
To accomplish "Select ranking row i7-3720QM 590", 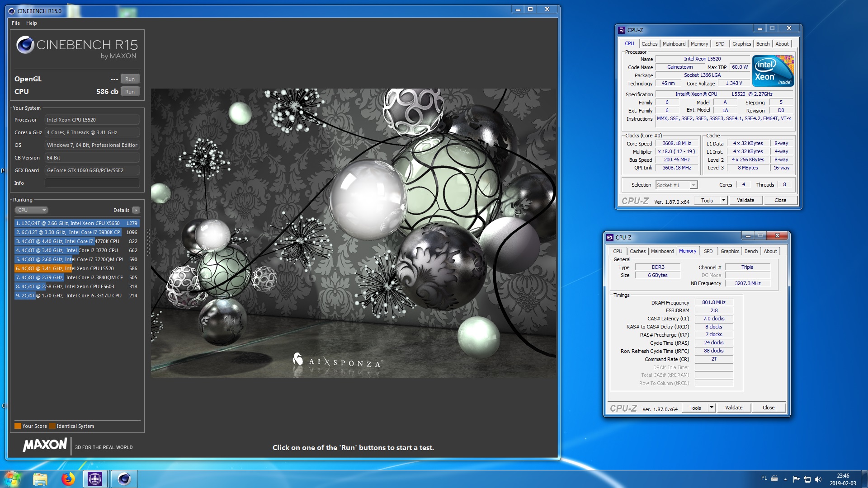I will 77,259.
